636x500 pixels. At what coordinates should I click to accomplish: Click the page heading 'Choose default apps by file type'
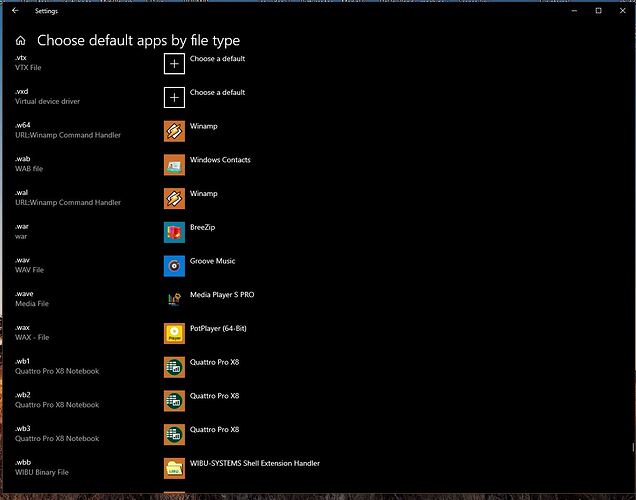138,41
